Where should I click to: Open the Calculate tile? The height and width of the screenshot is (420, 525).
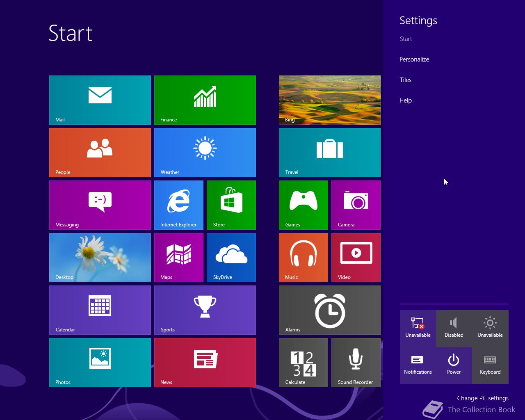[x=304, y=363]
